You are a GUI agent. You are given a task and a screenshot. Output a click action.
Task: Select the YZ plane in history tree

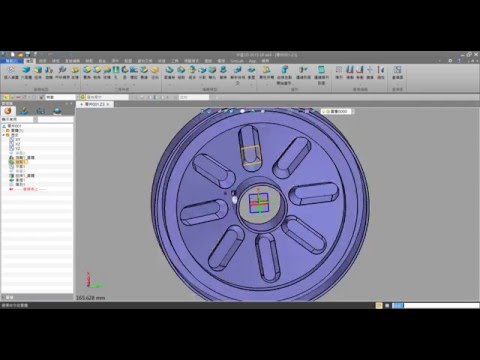coord(17,148)
